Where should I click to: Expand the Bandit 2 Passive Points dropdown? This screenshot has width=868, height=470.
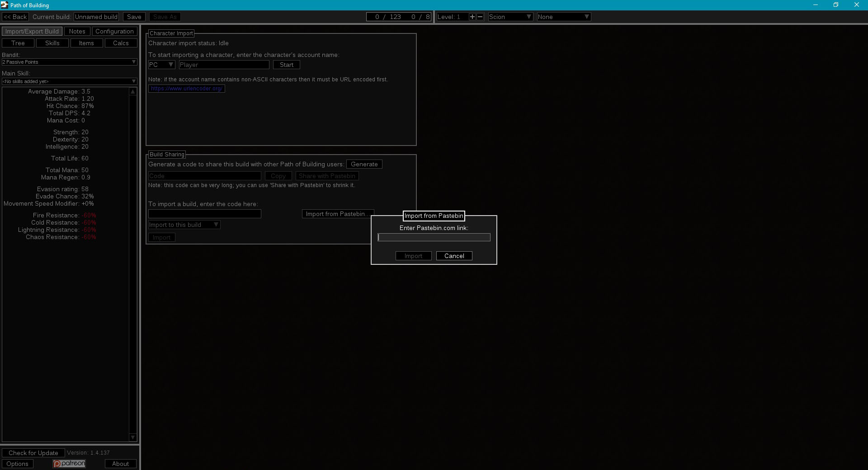coord(69,62)
